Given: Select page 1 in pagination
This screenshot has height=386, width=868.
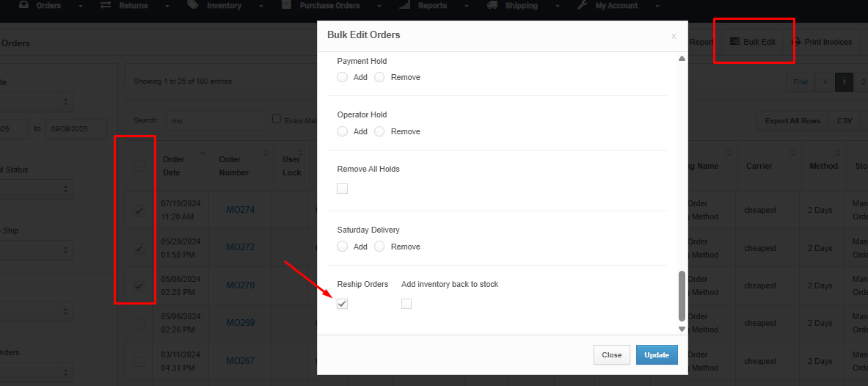Looking at the screenshot, I should (845, 82).
